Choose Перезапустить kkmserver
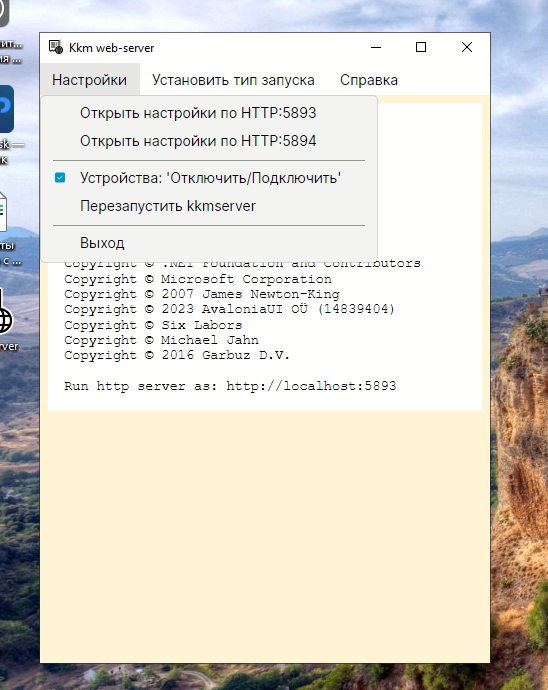 point(209,206)
